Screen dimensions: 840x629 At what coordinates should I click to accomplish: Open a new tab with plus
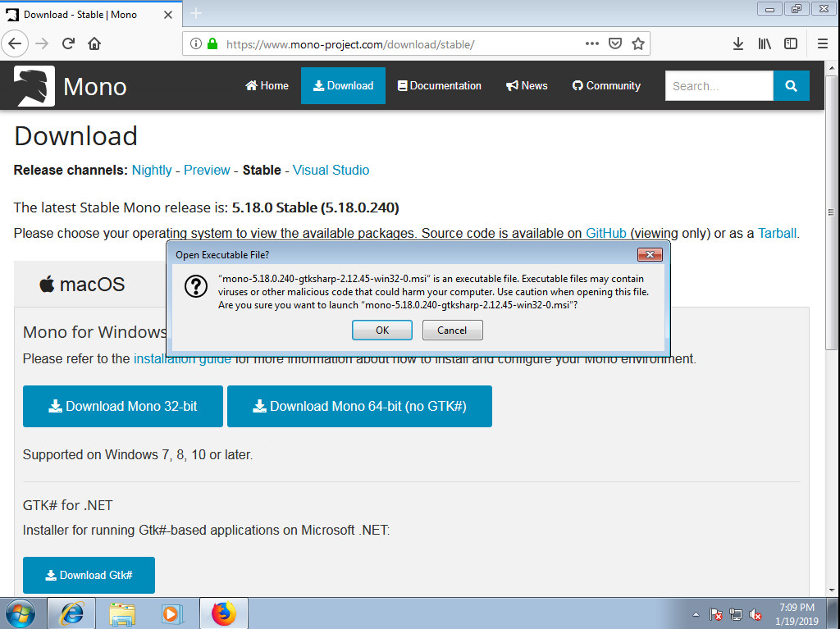tap(196, 13)
